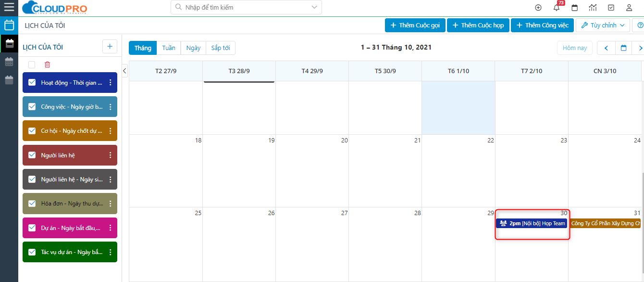This screenshot has height=282, width=644.
Task: Uncheck the Người liên hệ calendar checkbox
Action: [x=32, y=155]
